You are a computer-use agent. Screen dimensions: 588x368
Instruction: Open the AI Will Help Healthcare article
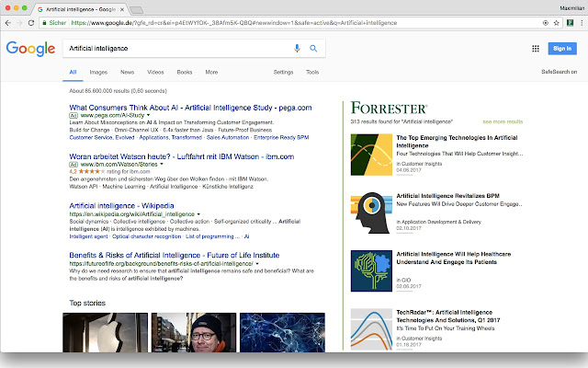(x=453, y=258)
